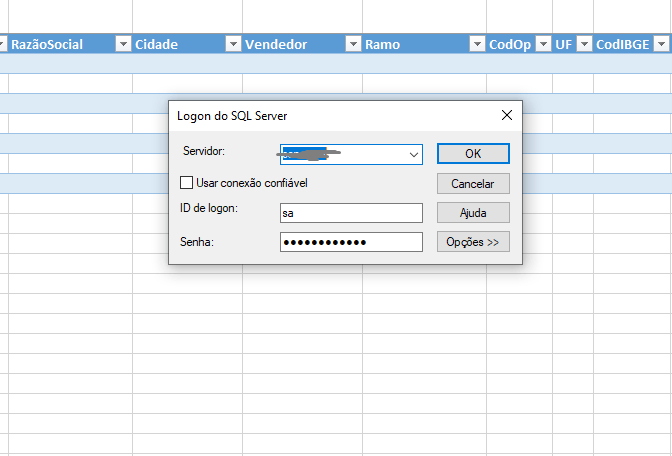Click the Cancelar button

click(x=473, y=183)
